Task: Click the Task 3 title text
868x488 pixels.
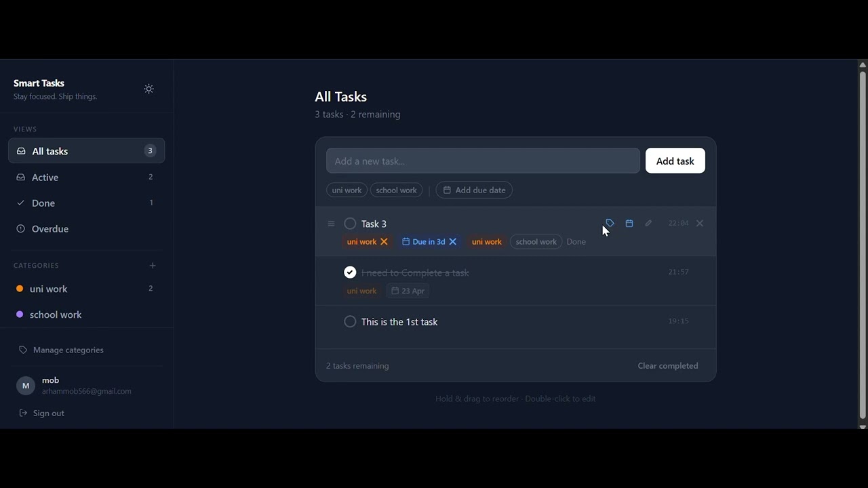Action: point(374,224)
